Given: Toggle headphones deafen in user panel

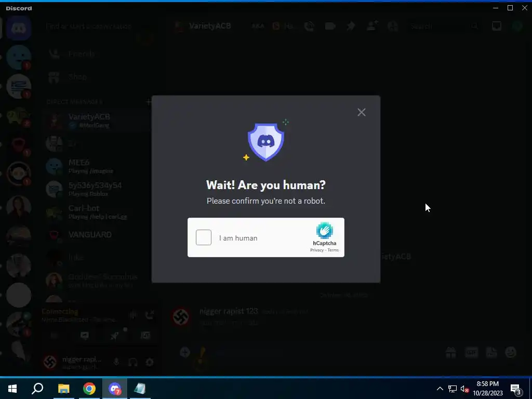Looking at the screenshot, I should [x=132, y=362].
